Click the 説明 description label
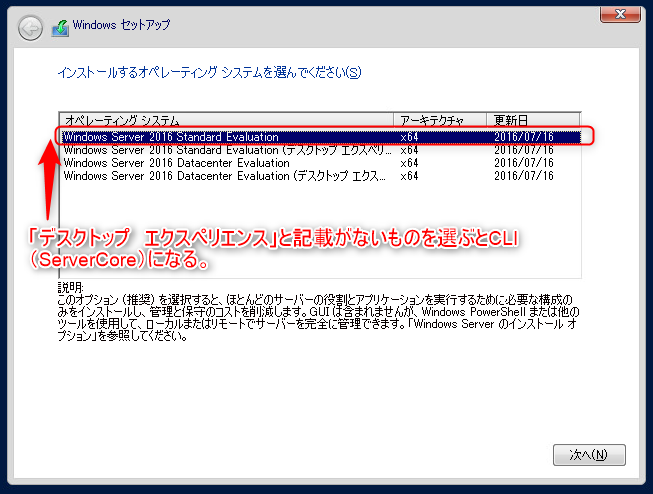This screenshot has width=653, height=494. [70, 287]
